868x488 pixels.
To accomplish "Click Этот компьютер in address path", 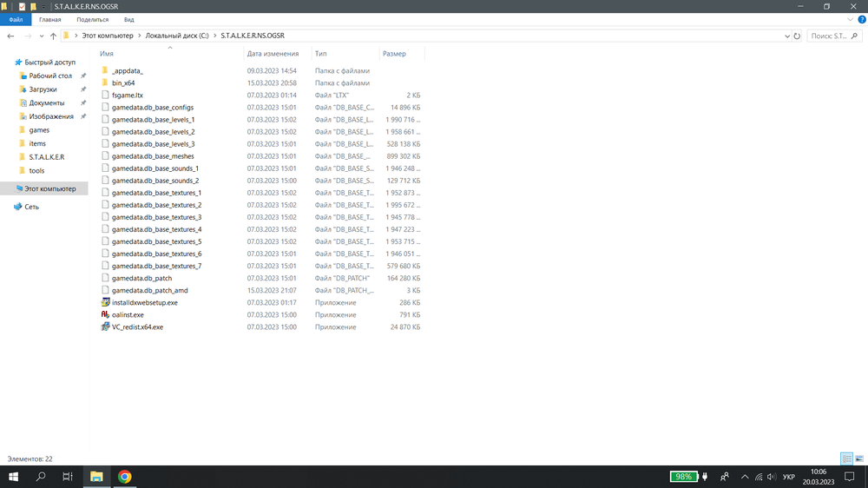I will (108, 36).
